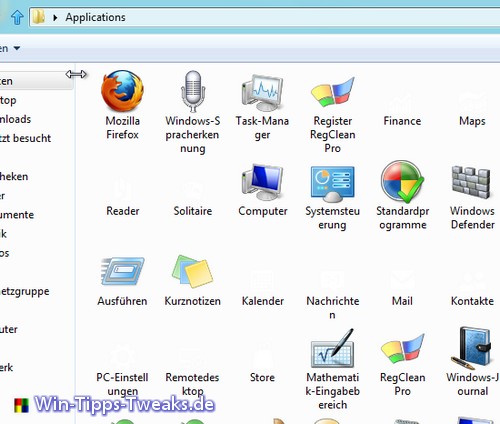The height and width of the screenshot is (424, 500).
Task: Open the Windows Defender wall icon
Action: (x=471, y=183)
